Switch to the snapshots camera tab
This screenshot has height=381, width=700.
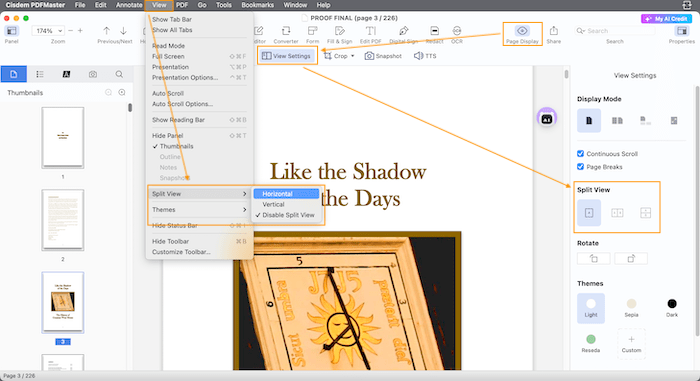(92, 74)
